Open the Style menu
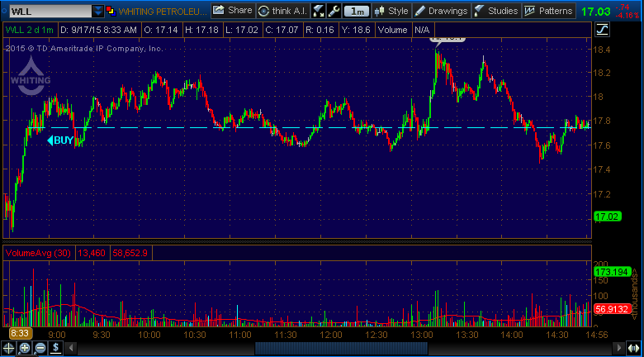 pyautogui.click(x=391, y=11)
